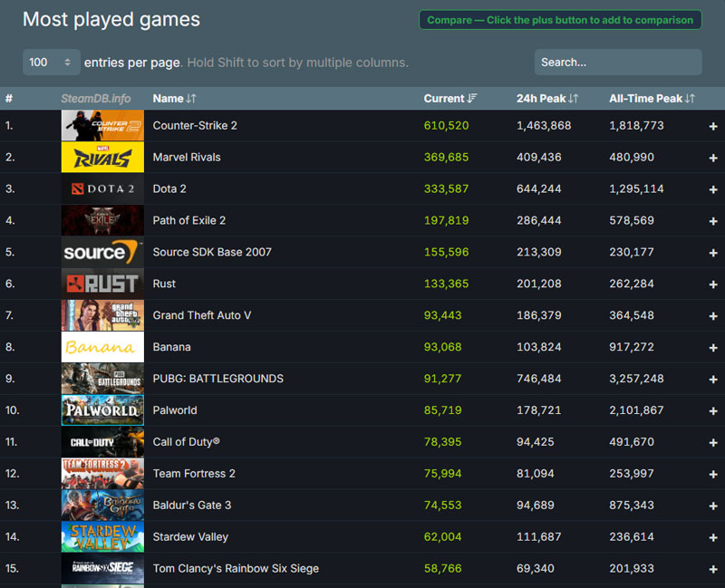Open Marvel Rivals name link

187,157
